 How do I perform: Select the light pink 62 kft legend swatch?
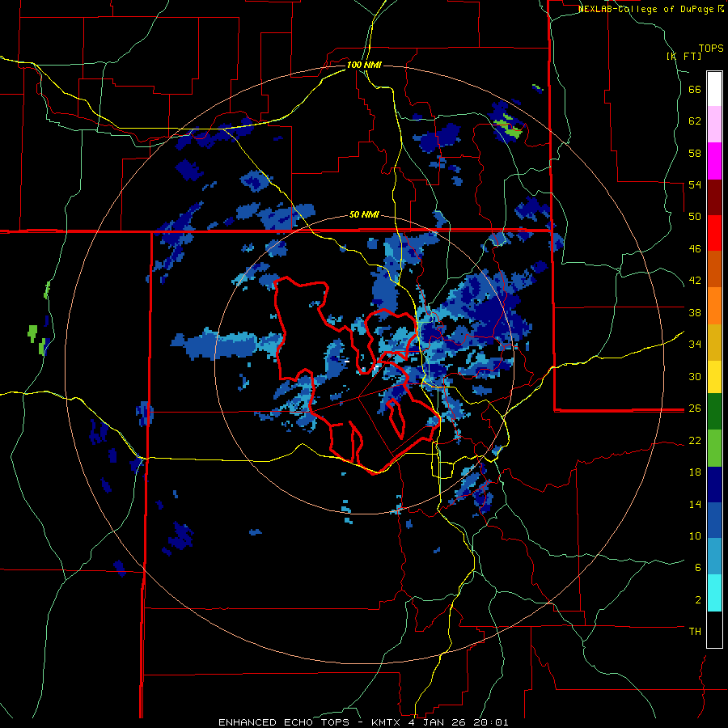[714, 125]
